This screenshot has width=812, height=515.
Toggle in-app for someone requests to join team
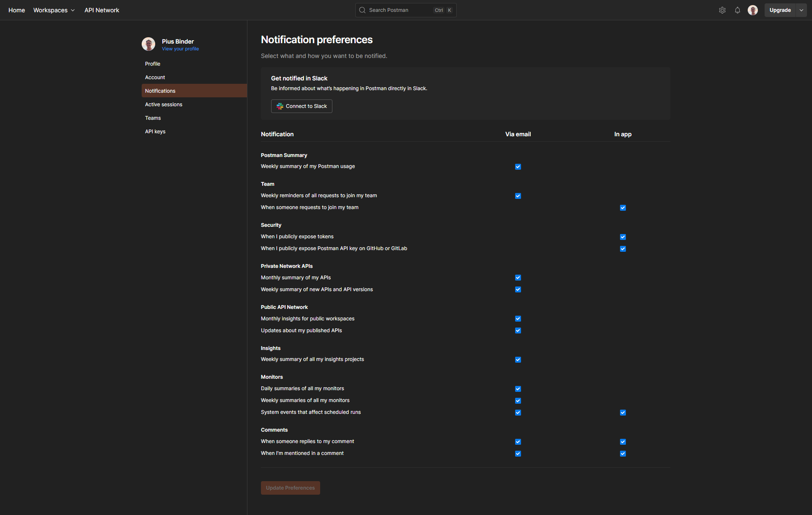pos(623,208)
